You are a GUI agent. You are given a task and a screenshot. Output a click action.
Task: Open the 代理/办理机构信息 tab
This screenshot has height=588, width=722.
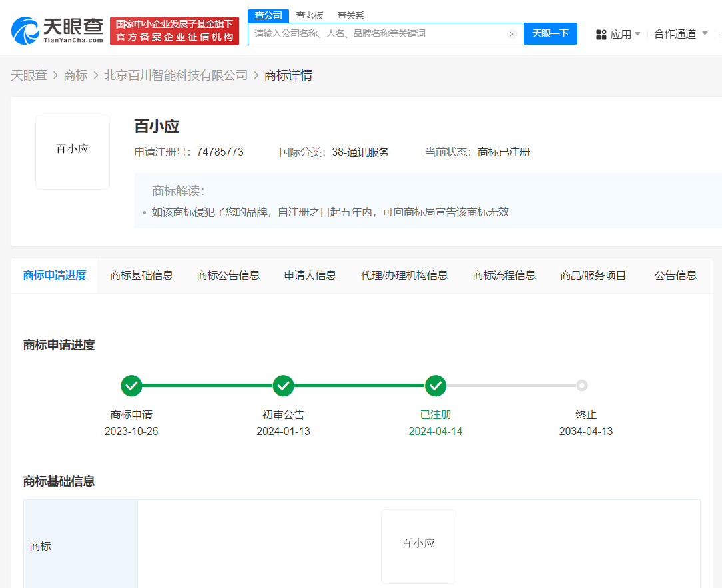coord(404,275)
